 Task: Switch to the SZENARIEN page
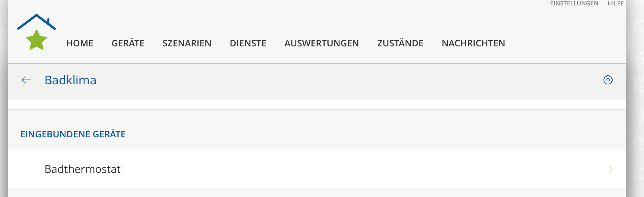[x=187, y=43]
